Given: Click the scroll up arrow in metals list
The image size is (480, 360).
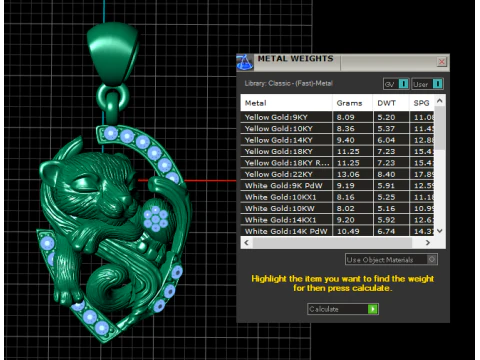Looking at the screenshot, I should (440, 101).
